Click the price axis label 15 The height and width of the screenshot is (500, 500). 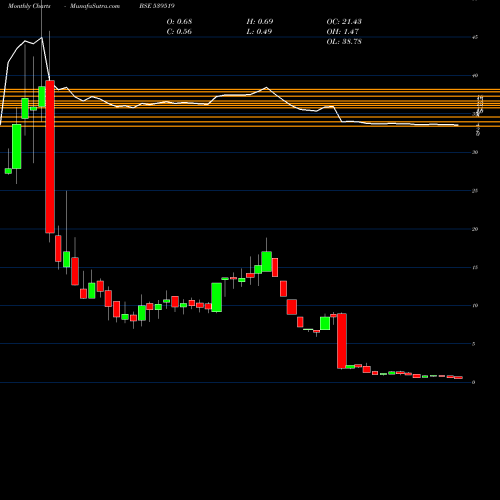coord(475,267)
